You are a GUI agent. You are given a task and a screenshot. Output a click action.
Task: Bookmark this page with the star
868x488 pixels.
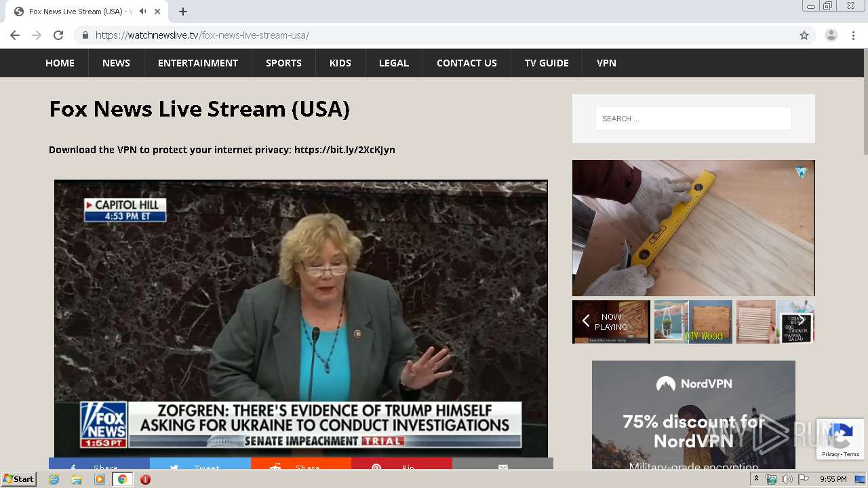tap(804, 35)
